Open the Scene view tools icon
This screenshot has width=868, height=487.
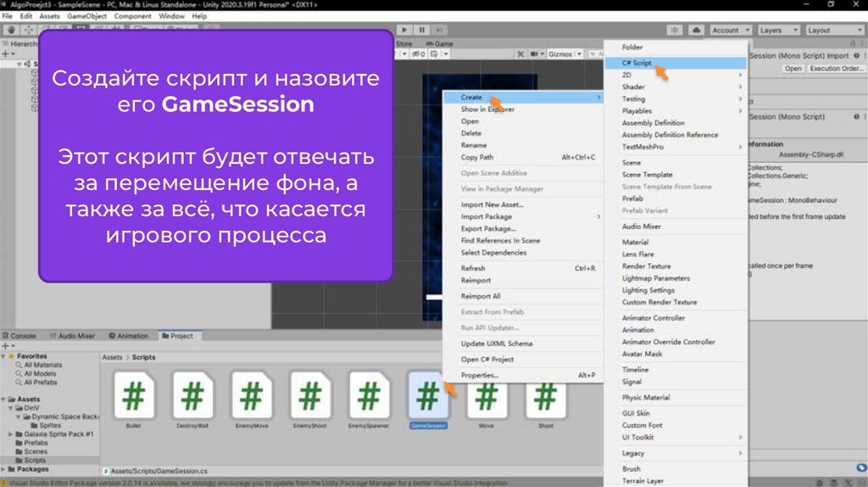coord(520,53)
